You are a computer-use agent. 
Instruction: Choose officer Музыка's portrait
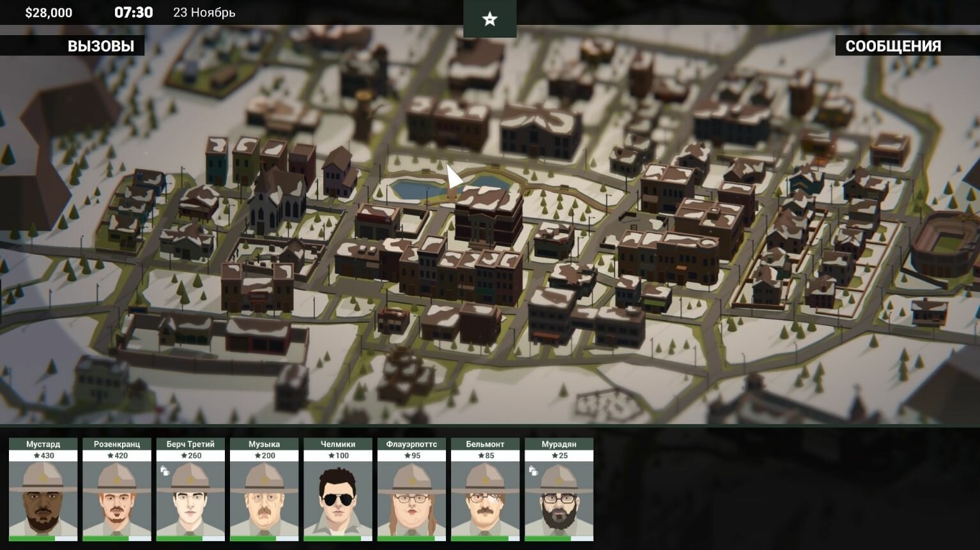[264, 499]
